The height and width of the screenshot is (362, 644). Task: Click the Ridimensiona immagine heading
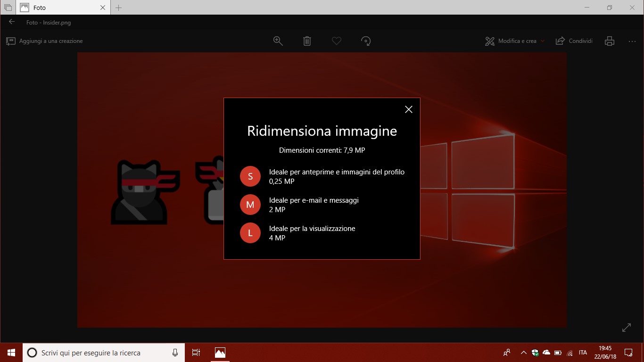point(322,131)
